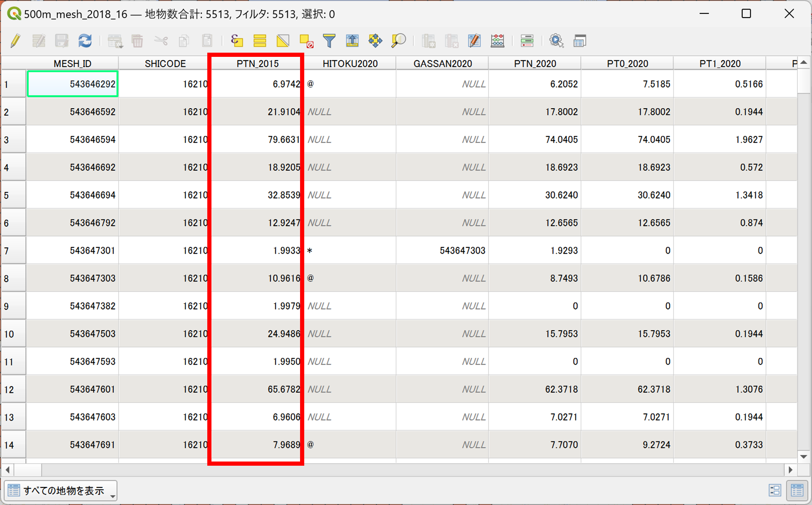Select features using an expression
The image size is (812, 505).
pyautogui.click(x=237, y=41)
